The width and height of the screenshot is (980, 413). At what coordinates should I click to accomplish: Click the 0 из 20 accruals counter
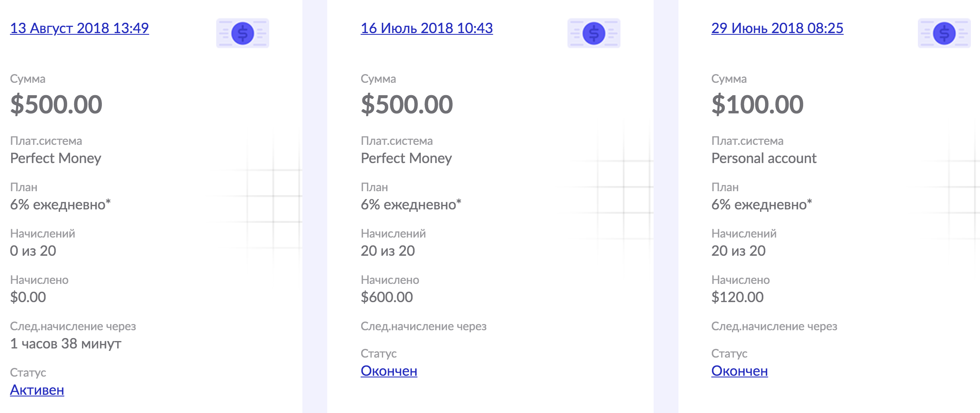pos(33,251)
